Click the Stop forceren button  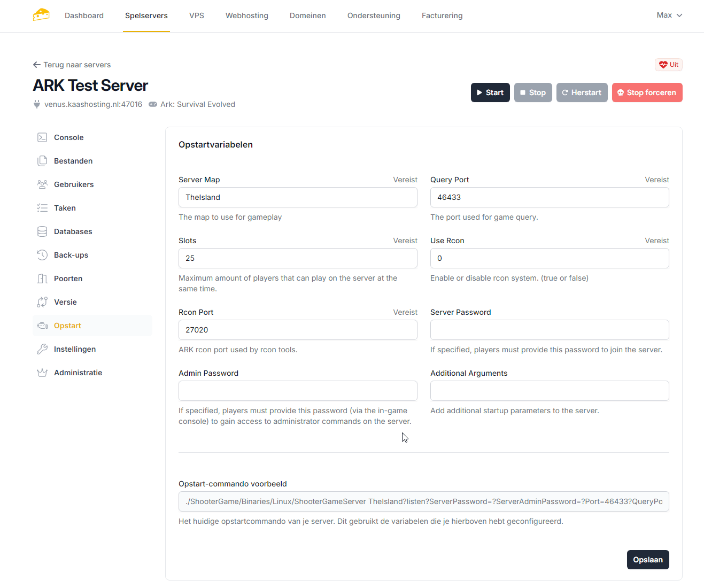point(647,92)
